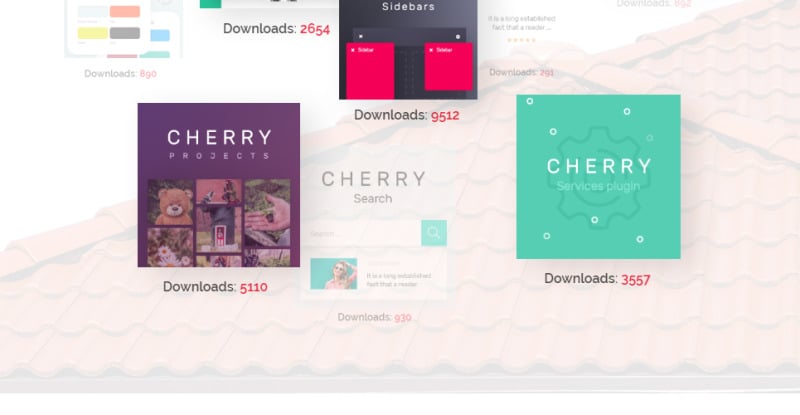
Task: Click the woman's photo in search result
Action: point(334,274)
